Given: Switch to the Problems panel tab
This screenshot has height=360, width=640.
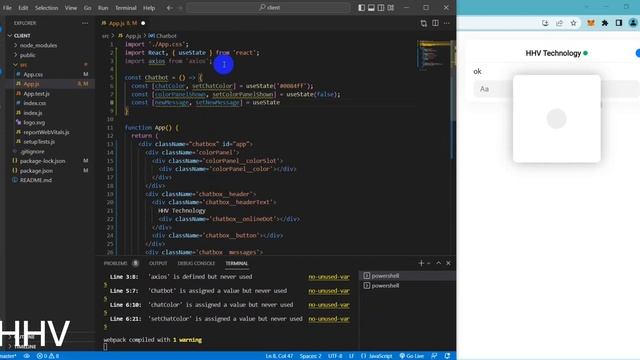Looking at the screenshot, I should click(116, 263).
